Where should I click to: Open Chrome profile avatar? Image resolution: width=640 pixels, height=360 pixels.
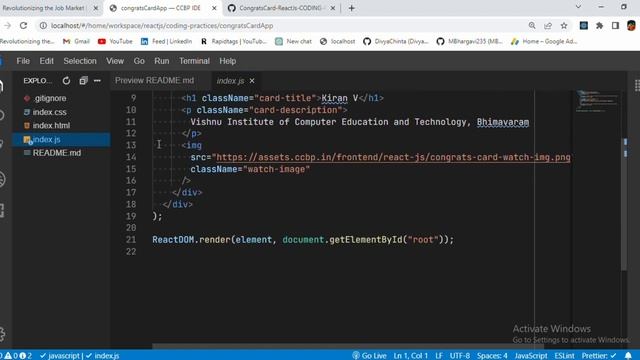(x=631, y=25)
